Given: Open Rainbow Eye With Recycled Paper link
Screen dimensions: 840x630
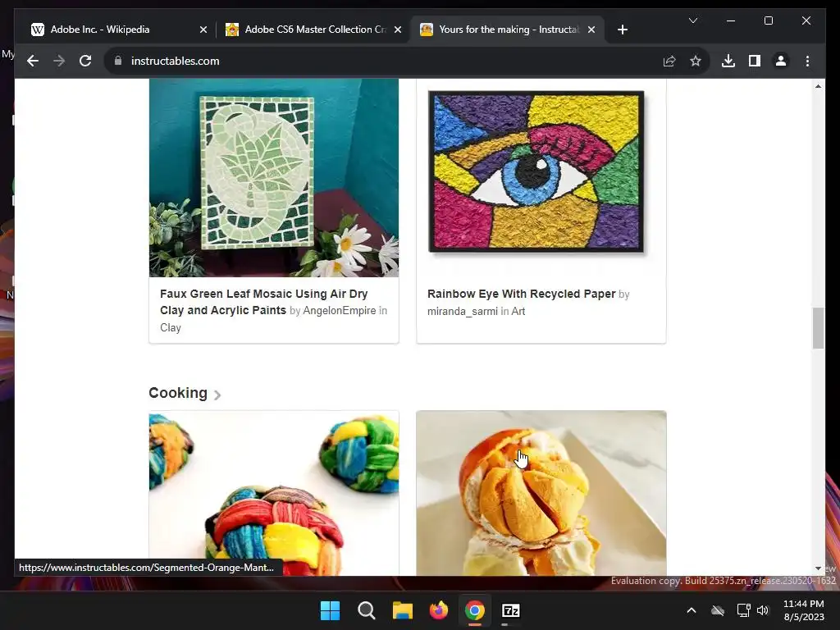Looking at the screenshot, I should (x=521, y=294).
